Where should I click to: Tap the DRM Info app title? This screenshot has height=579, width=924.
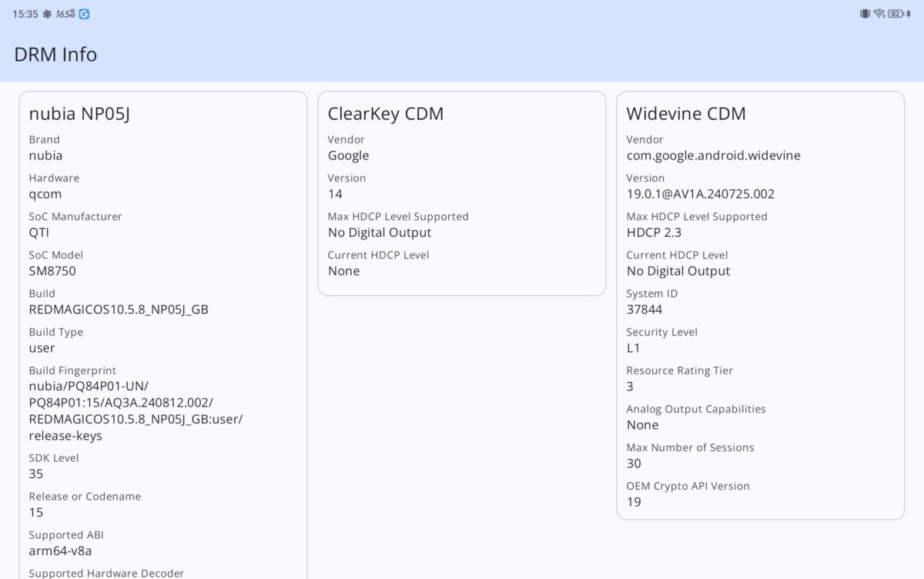[x=55, y=55]
